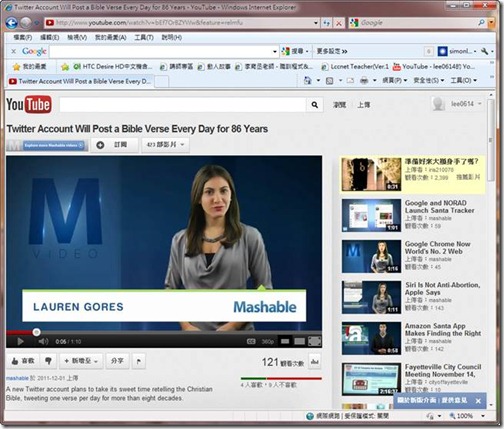This screenshot has height=429, width=504.
Task: Click the IE home icon
Action: coord(308,80)
